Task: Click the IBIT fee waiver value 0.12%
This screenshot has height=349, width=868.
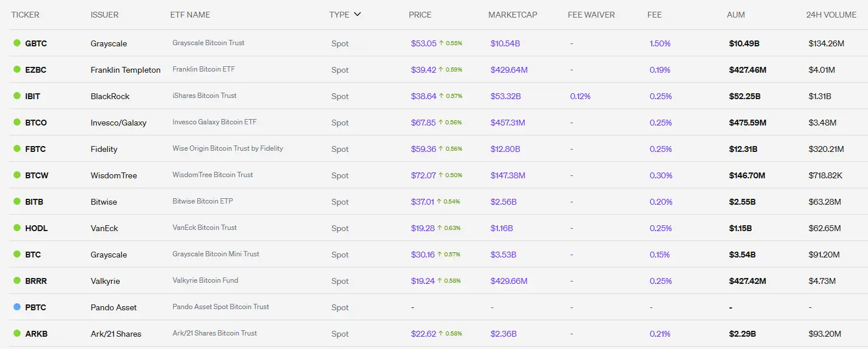Action: point(580,96)
